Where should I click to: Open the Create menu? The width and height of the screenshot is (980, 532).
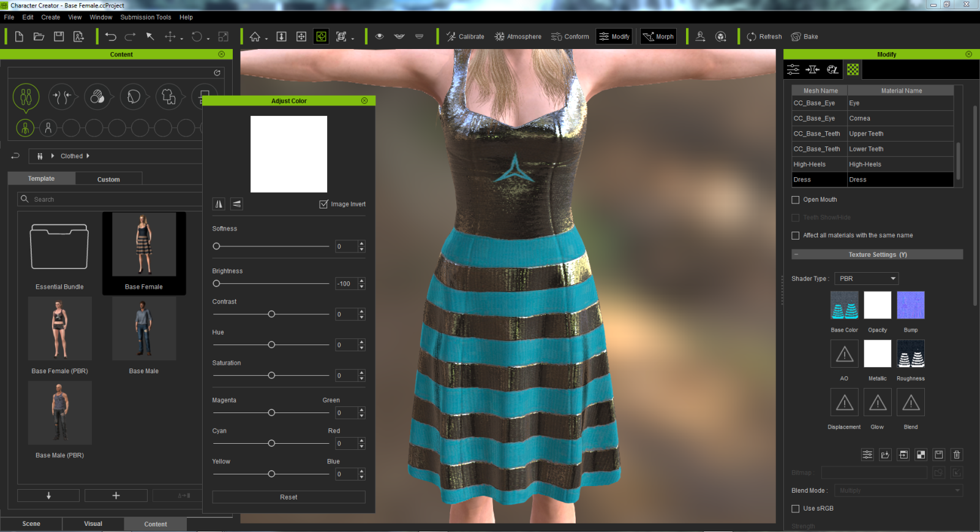pyautogui.click(x=50, y=17)
